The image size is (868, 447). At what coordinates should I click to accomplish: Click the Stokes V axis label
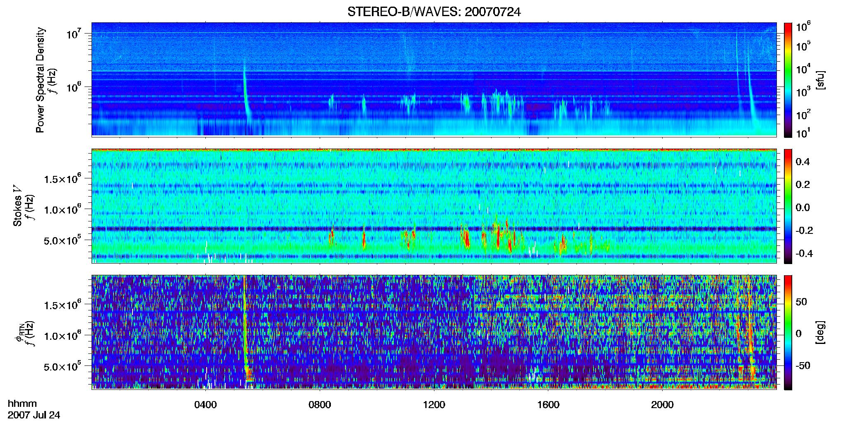pyautogui.click(x=17, y=206)
